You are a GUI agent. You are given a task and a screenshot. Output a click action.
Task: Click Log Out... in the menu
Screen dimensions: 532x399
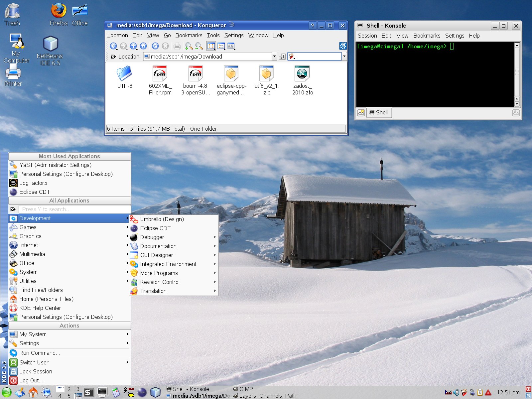(x=69, y=380)
